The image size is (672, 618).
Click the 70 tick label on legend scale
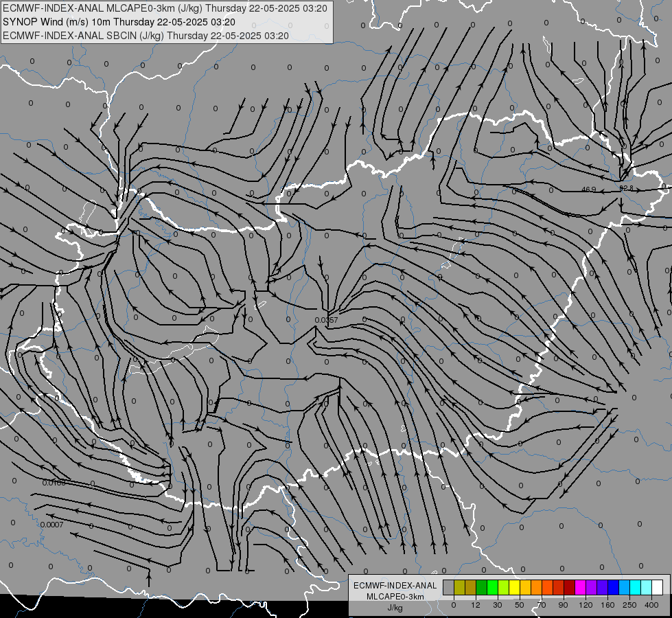[x=542, y=605]
